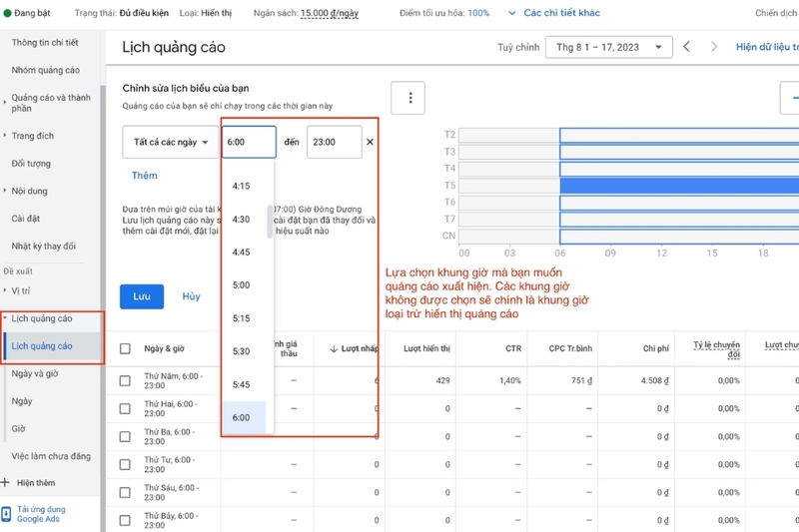Check the Thứ Năm, 6:00 - 23:00 row
Viewport: 799px width, 532px height.
tap(125, 380)
